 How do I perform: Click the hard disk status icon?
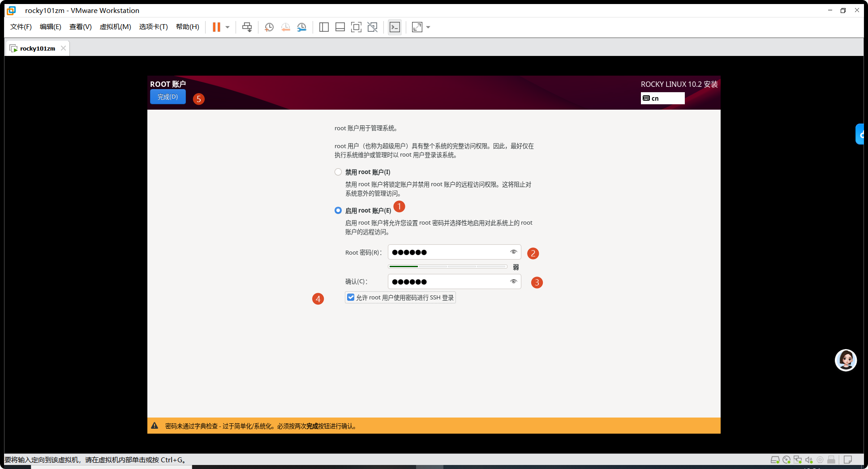775,460
